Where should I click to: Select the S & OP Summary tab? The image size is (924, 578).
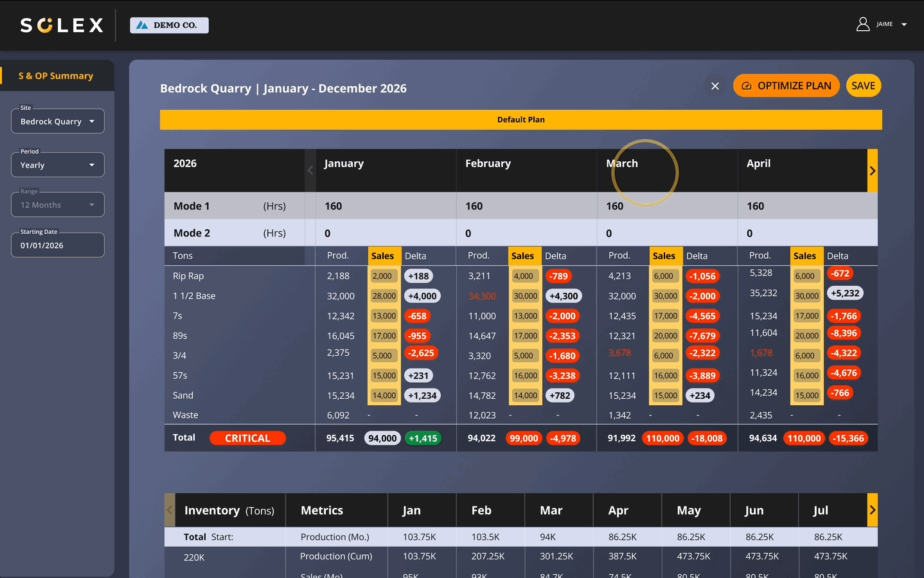[56, 76]
